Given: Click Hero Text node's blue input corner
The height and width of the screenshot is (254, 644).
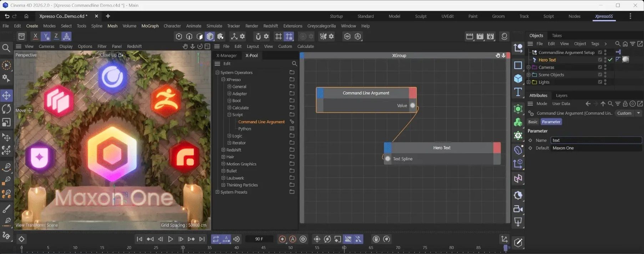Looking at the screenshot, I should [388, 148].
